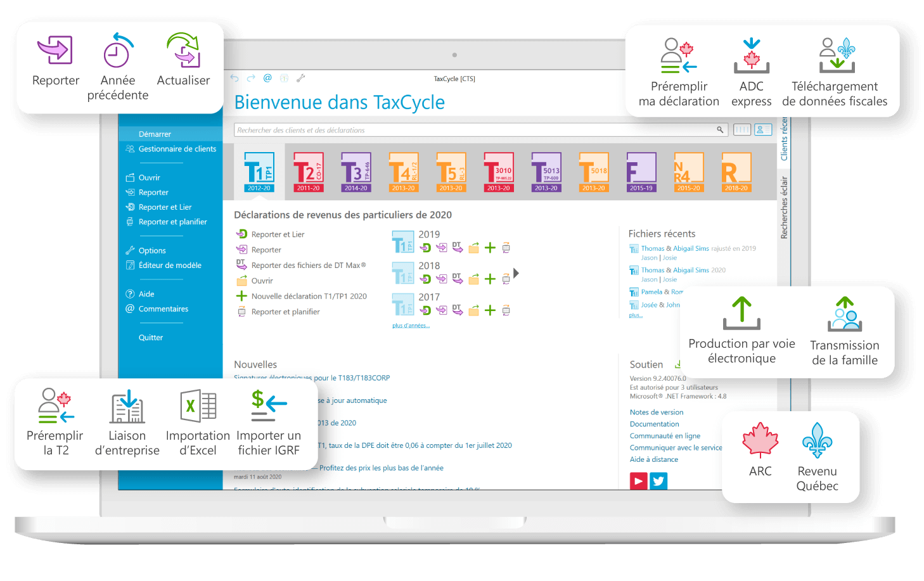This screenshot has width=924, height=581.
Task: Open Commentaires in the sidebar
Action: (x=157, y=309)
